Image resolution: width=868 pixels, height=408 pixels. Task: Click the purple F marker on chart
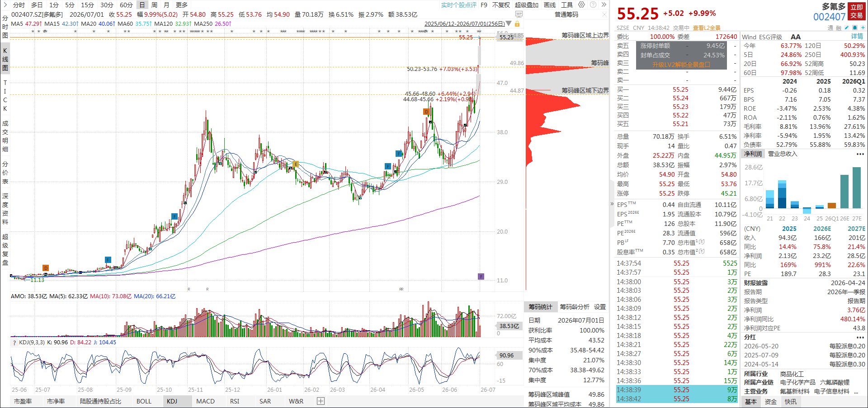pos(481,277)
